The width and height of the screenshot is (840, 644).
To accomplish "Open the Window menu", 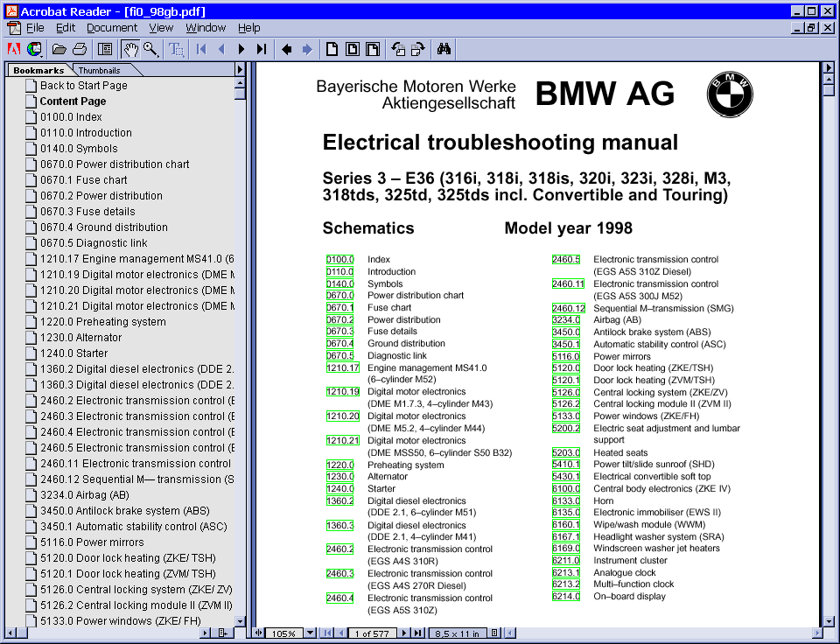I will click(206, 27).
